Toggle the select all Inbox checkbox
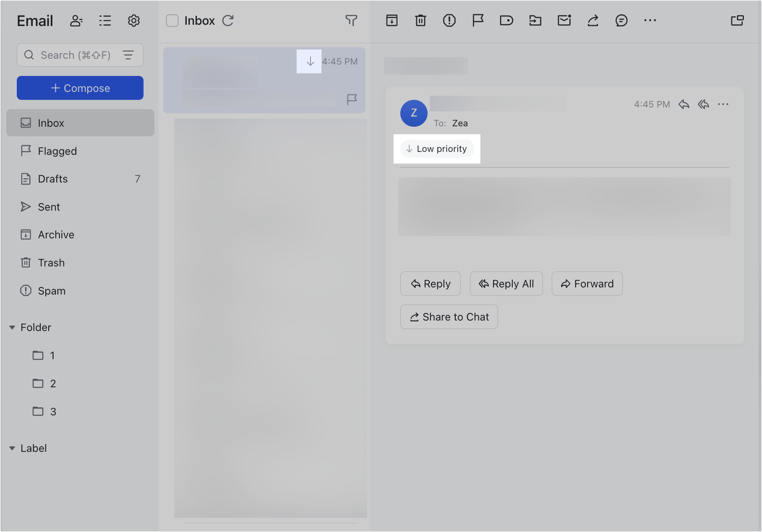The height and width of the screenshot is (532, 762). coord(172,21)
